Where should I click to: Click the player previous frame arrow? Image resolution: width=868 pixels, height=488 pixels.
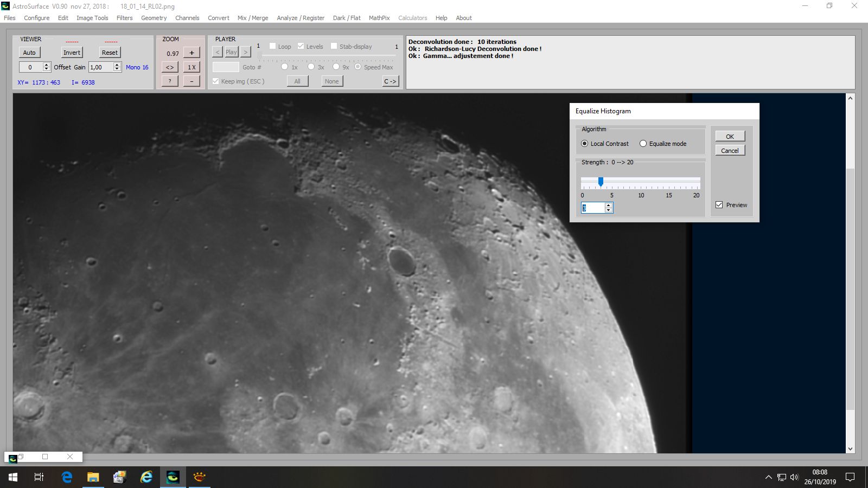[x=218, y=52]
